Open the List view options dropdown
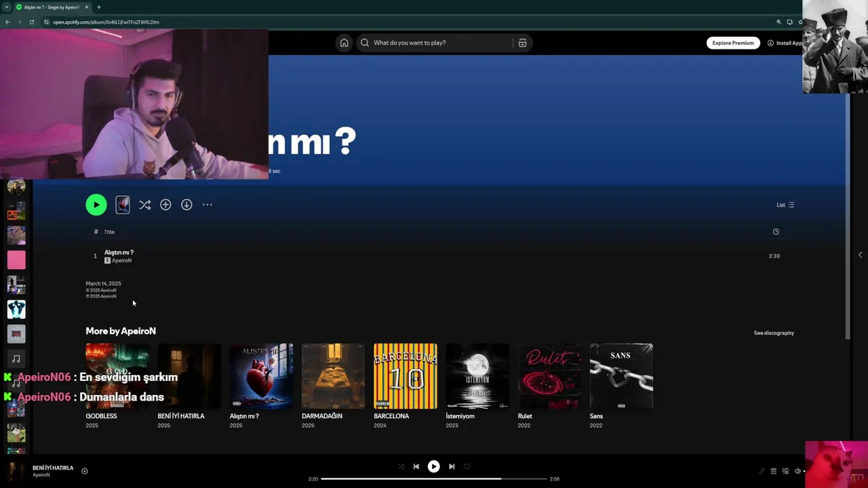 [785, 205]
